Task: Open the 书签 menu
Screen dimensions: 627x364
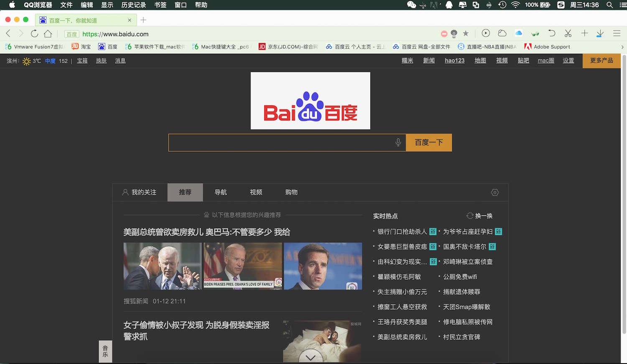Action: (x=161, y=5)
